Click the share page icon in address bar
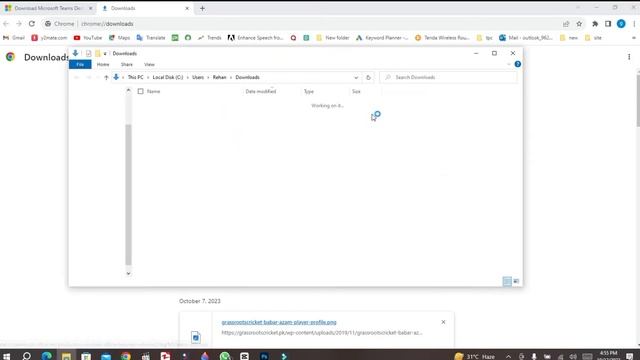 566,24
